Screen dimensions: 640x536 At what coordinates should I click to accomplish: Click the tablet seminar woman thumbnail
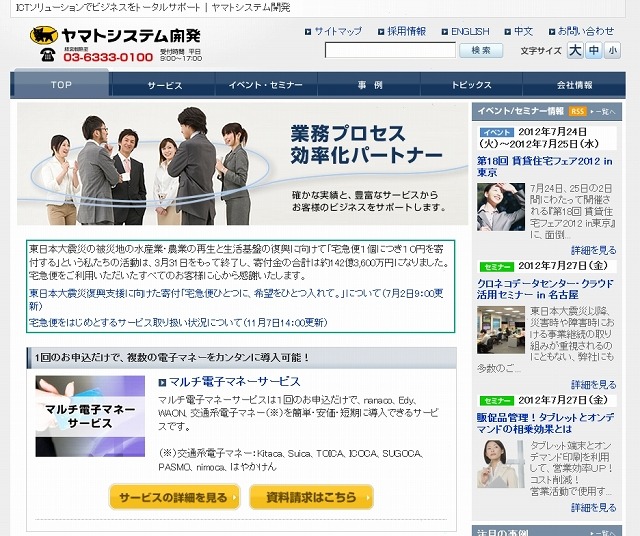(501, 464)
